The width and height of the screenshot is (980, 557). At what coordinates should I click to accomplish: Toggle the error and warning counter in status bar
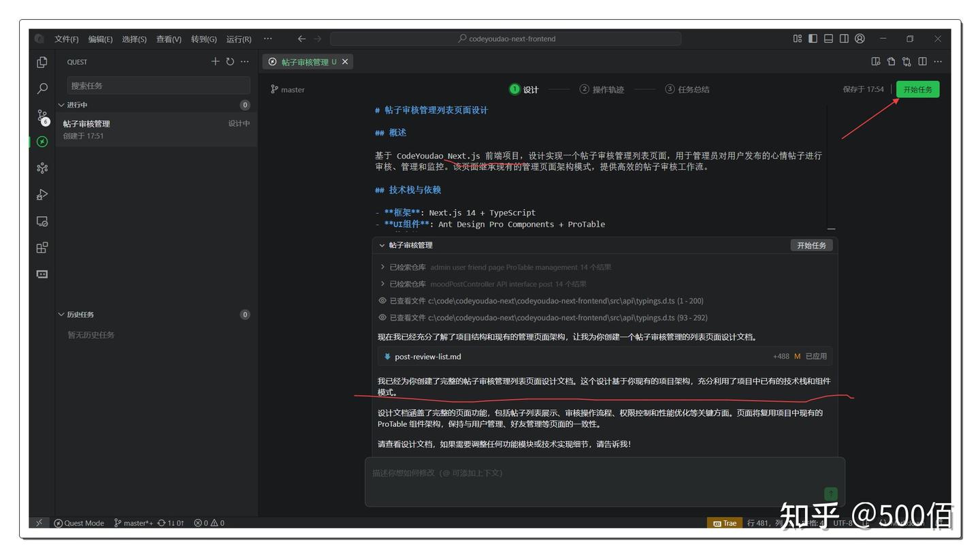click(210, 523)
